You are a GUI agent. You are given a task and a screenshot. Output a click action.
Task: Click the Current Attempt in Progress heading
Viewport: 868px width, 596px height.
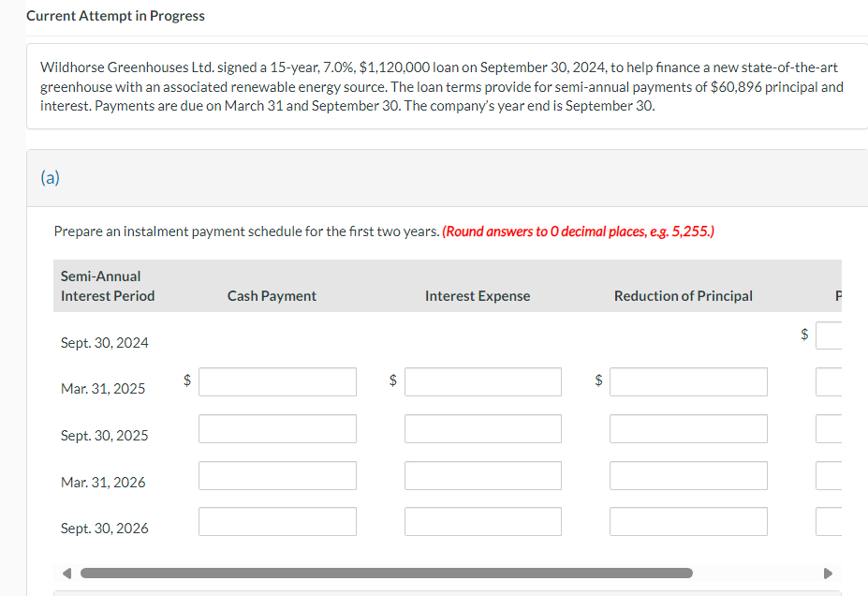[x=115, y=15]
